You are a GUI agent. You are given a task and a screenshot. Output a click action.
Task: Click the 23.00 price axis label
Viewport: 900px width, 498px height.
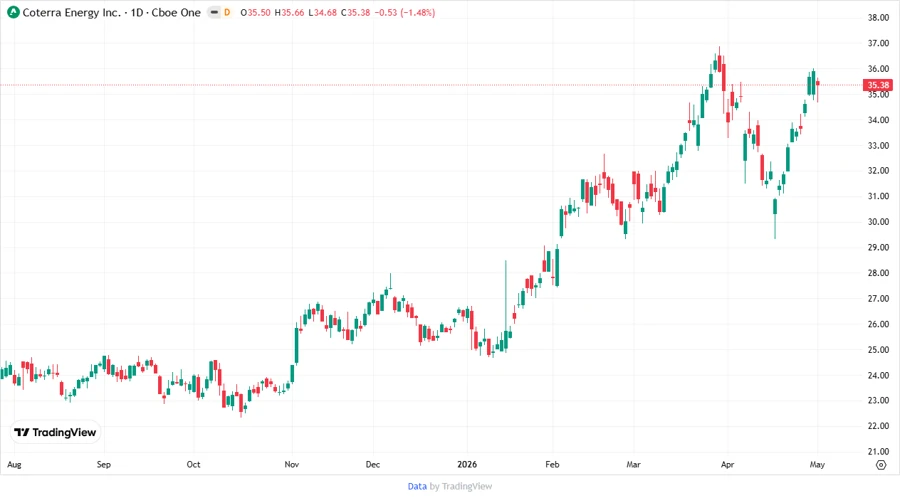(x=878, y=400)
